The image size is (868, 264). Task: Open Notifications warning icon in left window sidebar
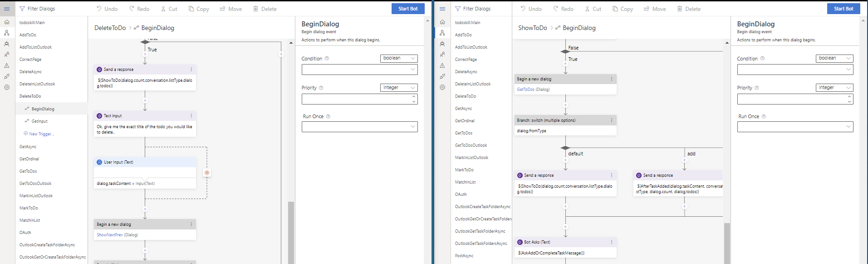click(7, 65)
